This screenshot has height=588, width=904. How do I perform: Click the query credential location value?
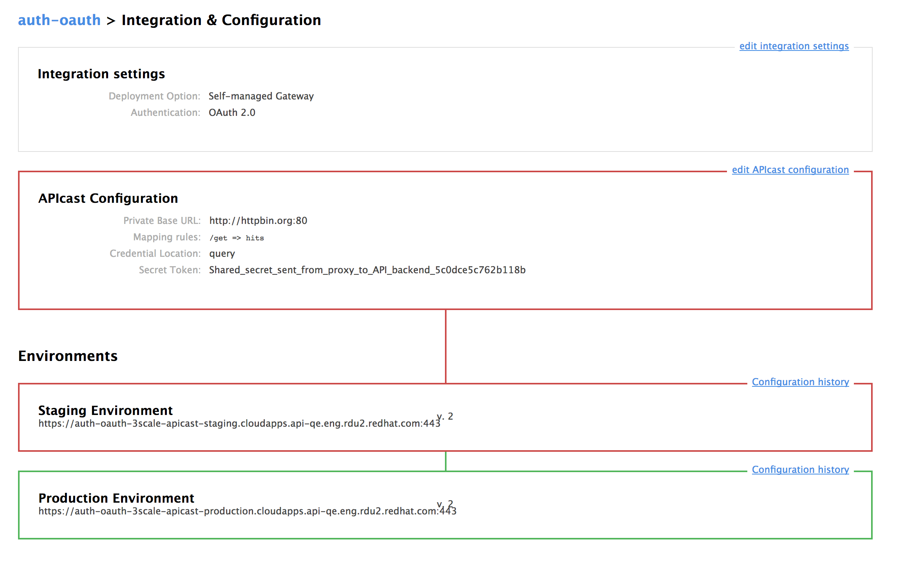222,254
